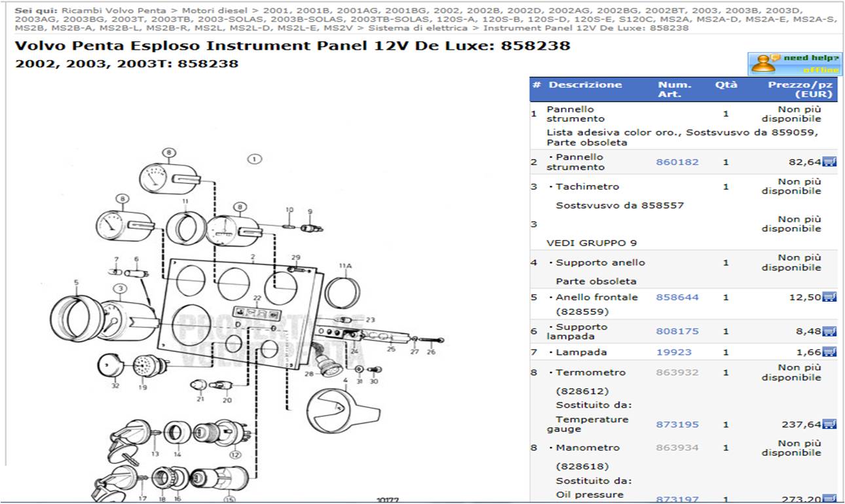Click the Descrizione column header
This screenshot has width=845, height=504.
[x=585, y=84]
